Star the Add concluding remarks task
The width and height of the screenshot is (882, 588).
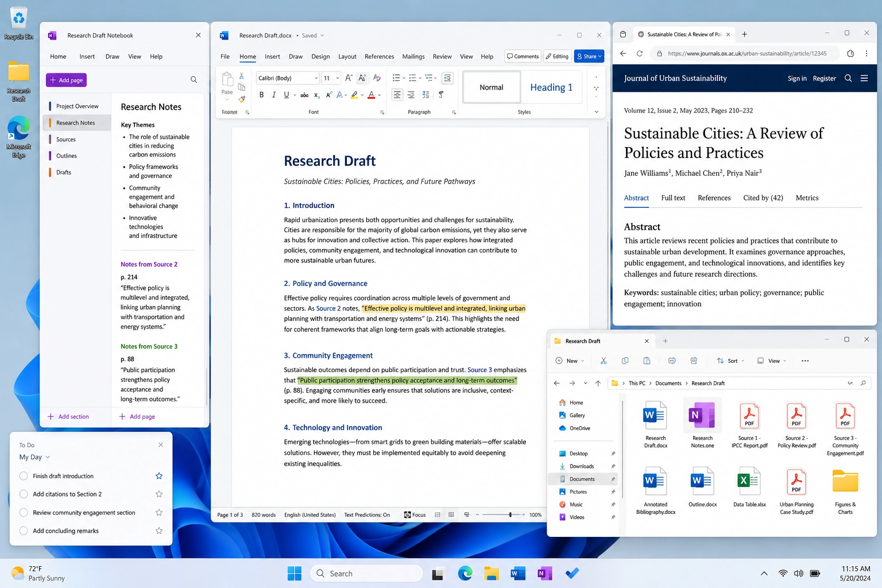point(159,531)
